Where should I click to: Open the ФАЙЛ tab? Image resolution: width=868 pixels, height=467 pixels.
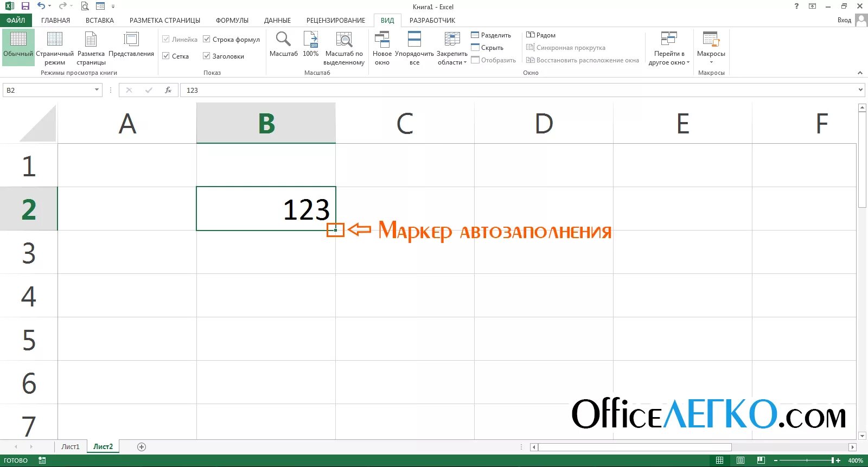tap(16, 20)
